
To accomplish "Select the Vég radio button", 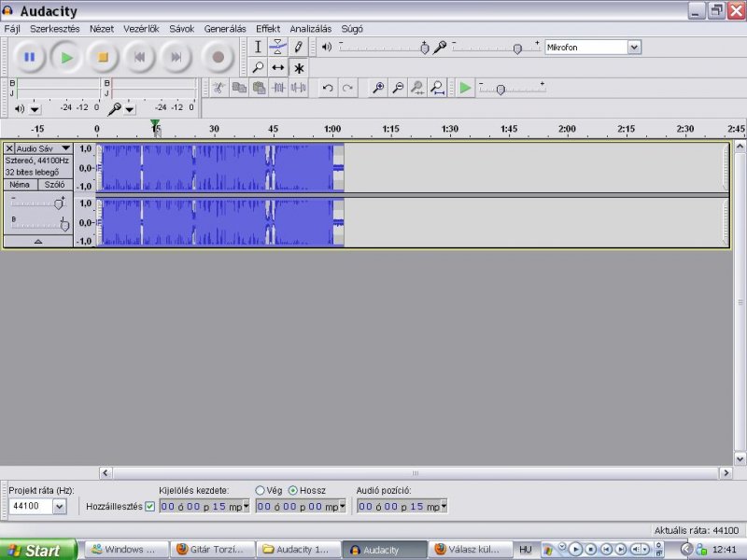I will (x=260, y=490).
